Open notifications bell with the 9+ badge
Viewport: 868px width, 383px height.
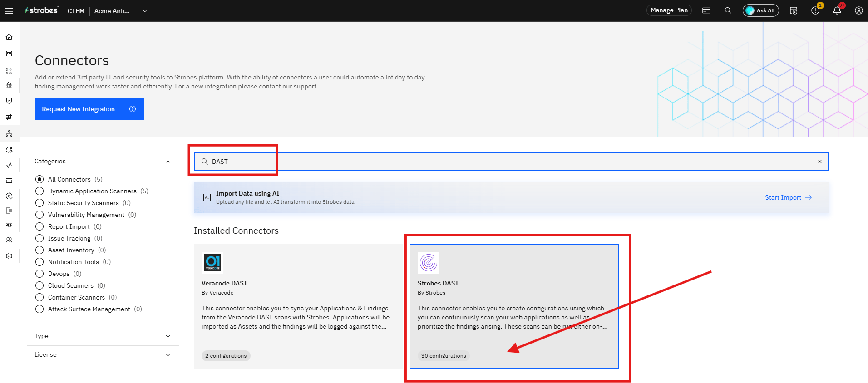[837, 10]
